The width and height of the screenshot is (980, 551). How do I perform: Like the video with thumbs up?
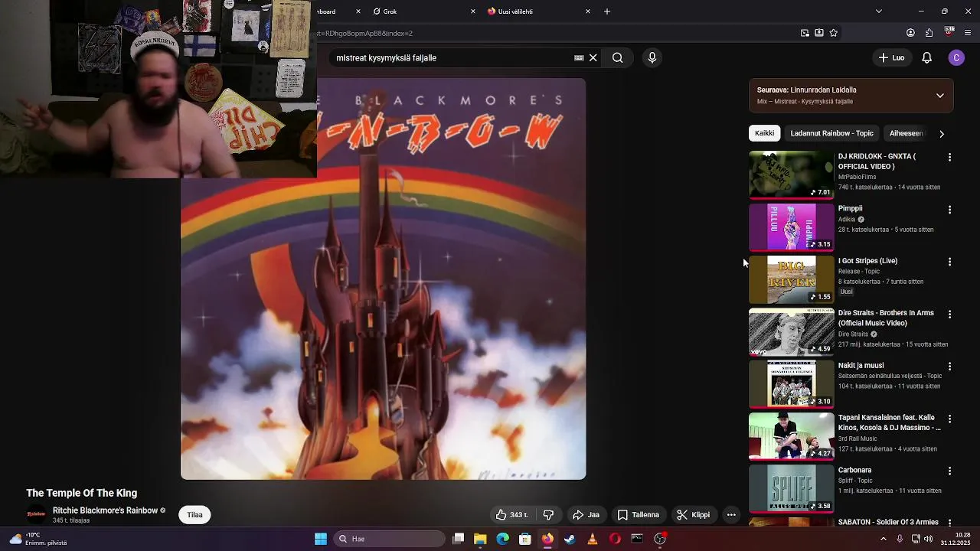pos(512,515)
